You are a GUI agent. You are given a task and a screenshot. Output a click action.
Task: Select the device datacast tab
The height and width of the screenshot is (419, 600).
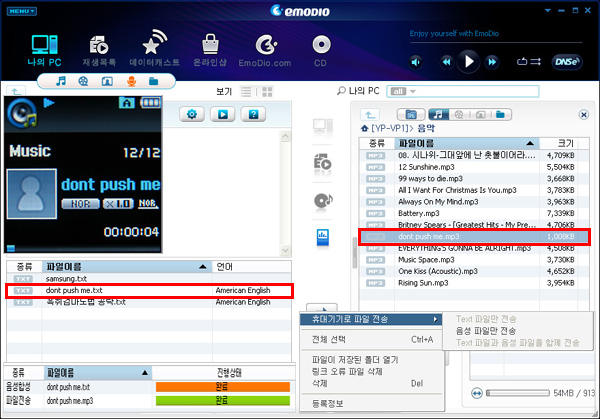pyautogui.click(x=411, y=114)
